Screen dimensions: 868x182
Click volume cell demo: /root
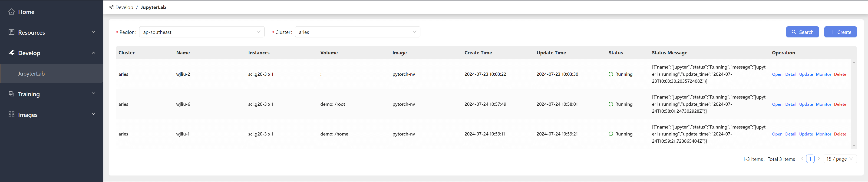click(333, 104)
